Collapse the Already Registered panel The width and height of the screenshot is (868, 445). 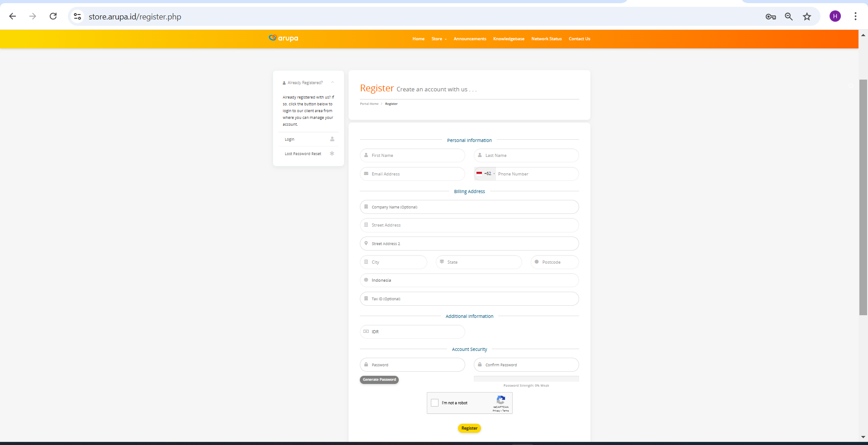[x=333, y=82]
